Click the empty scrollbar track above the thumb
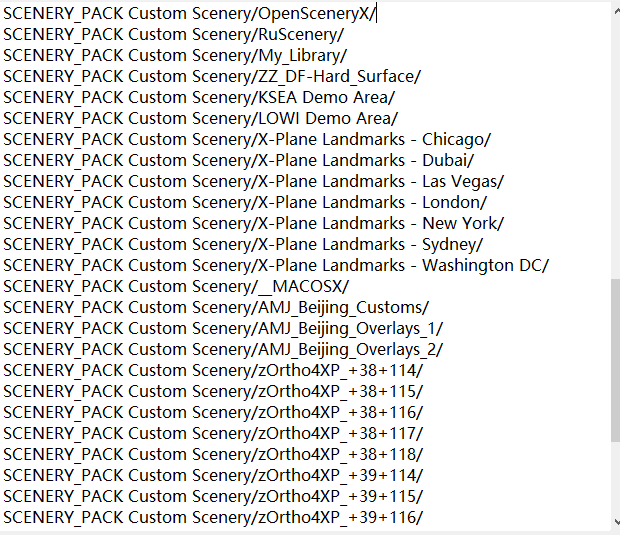 [x=615, y=150]
